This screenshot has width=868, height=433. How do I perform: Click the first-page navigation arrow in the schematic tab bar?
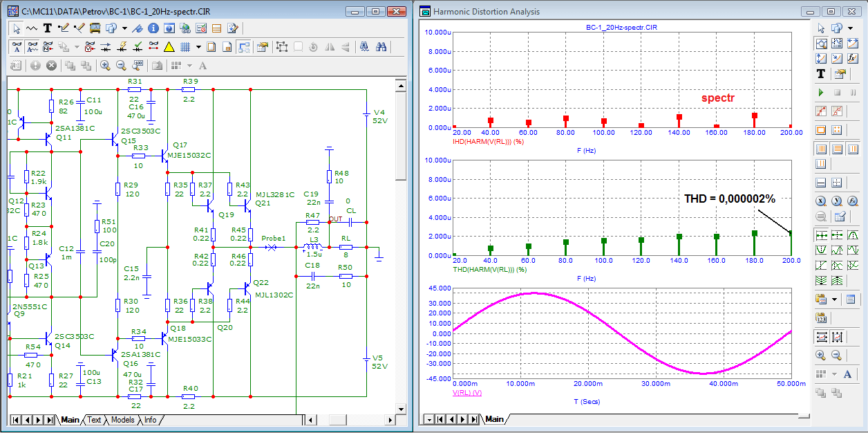point(17,420)
